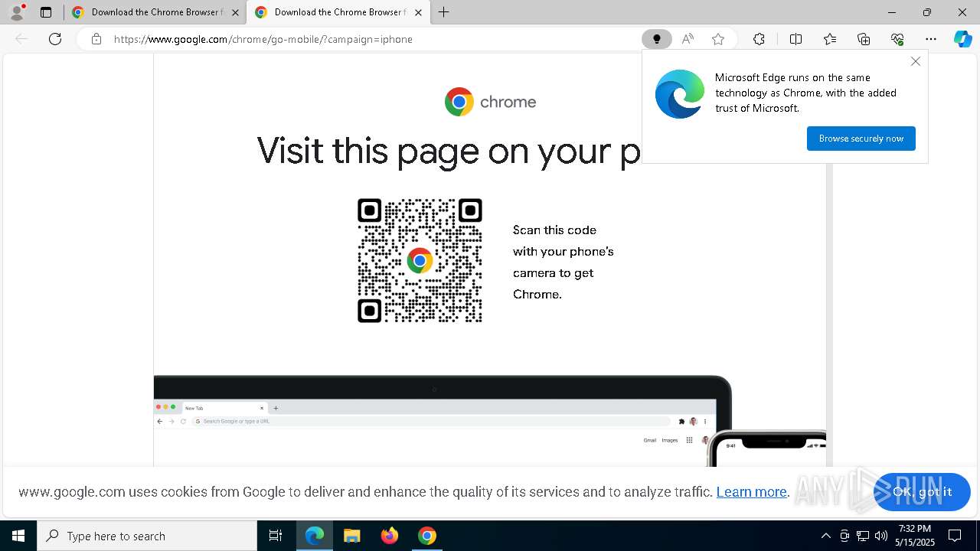The height and width of the screenshot is (551, 980).
Task: View site information lock icon
Action: [x=96, y=39]
